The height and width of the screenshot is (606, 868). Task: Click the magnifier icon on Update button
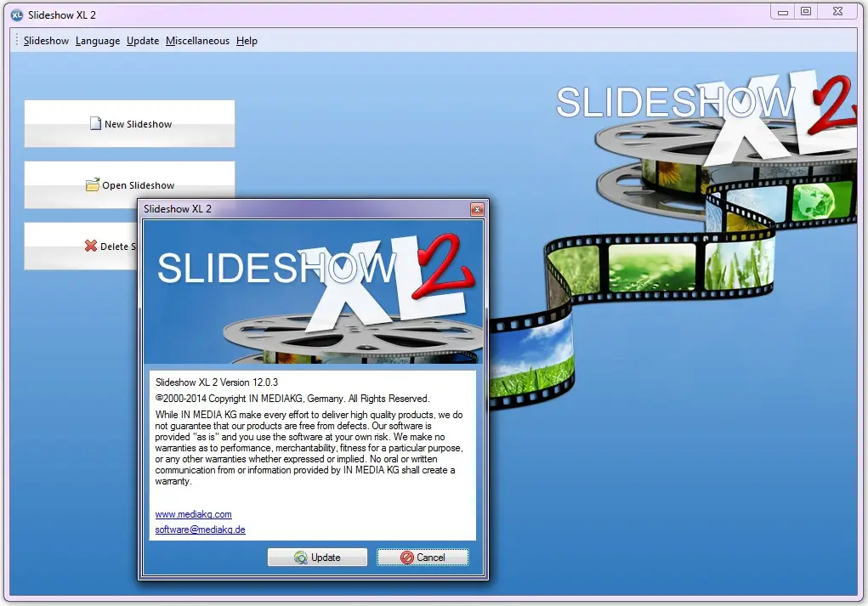pos(301,558)
